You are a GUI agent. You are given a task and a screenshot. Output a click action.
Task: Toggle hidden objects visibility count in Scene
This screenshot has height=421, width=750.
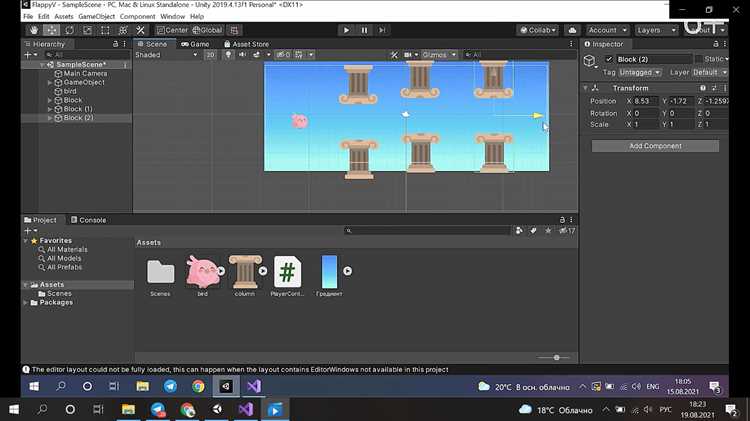[x=283, y=55]
